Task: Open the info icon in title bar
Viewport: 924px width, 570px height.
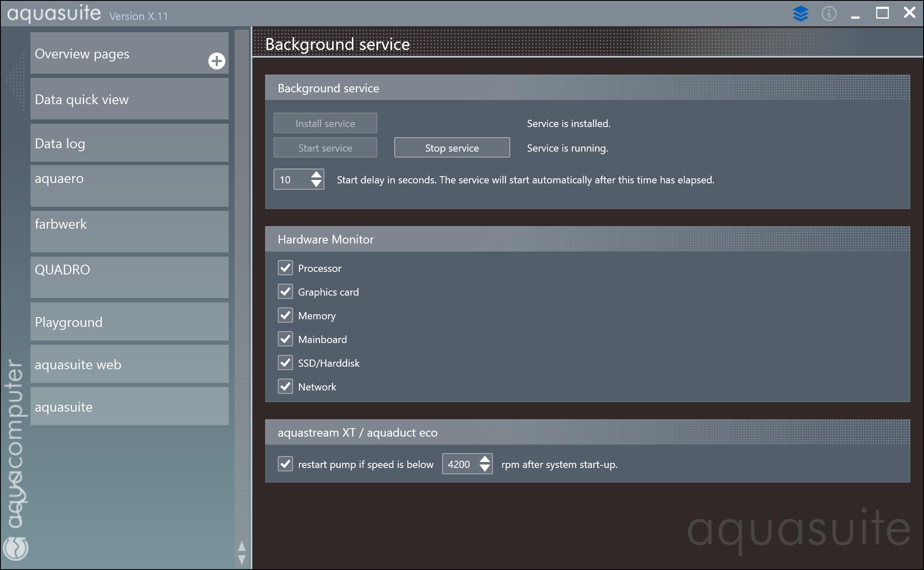Action: click(829, 14)
